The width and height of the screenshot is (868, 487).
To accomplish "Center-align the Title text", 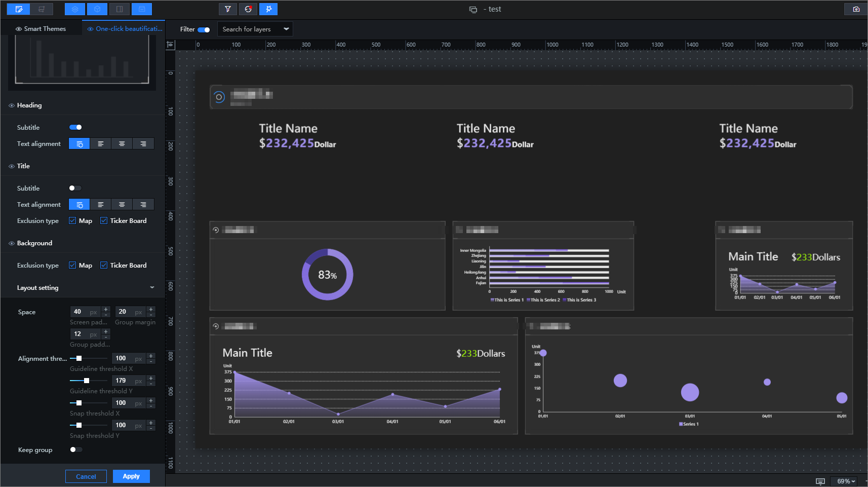I will coord(122,205).
